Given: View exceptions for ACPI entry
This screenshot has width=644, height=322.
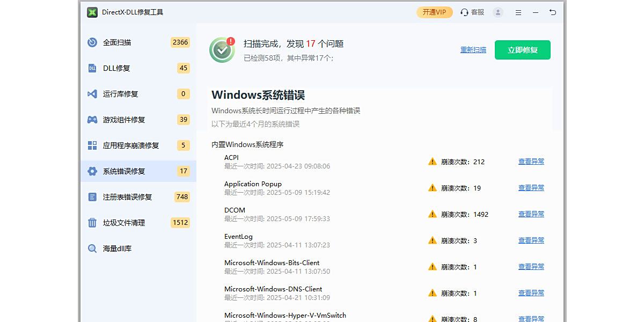Looking at the screenshot, I should point(531,162).
